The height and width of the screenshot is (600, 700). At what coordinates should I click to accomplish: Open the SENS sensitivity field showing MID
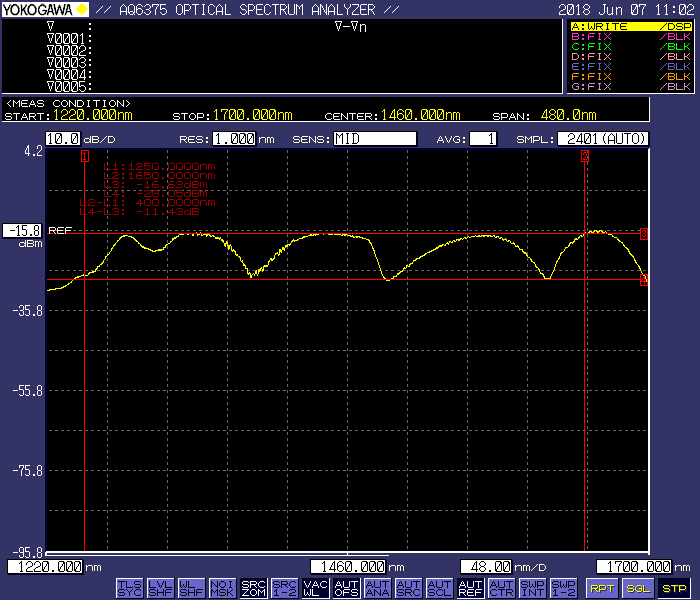coord(374,139)
